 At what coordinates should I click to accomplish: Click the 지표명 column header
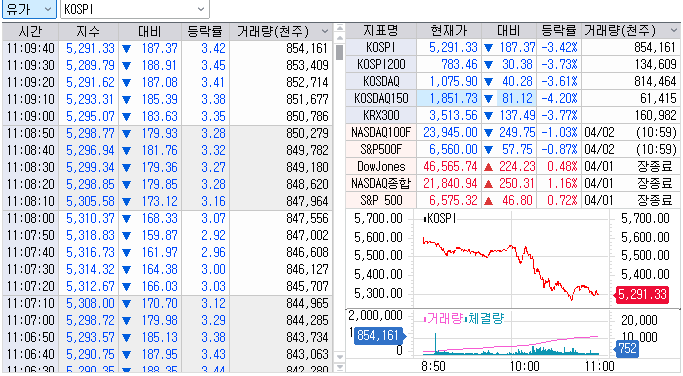pyautogui.click(x=381, y=30)
